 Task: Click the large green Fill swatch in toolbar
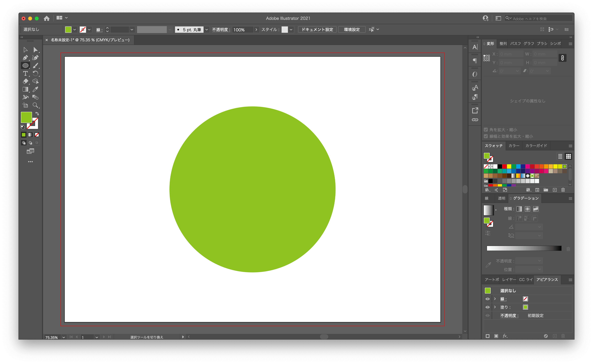pyautogui.click(x=26, y=117)
